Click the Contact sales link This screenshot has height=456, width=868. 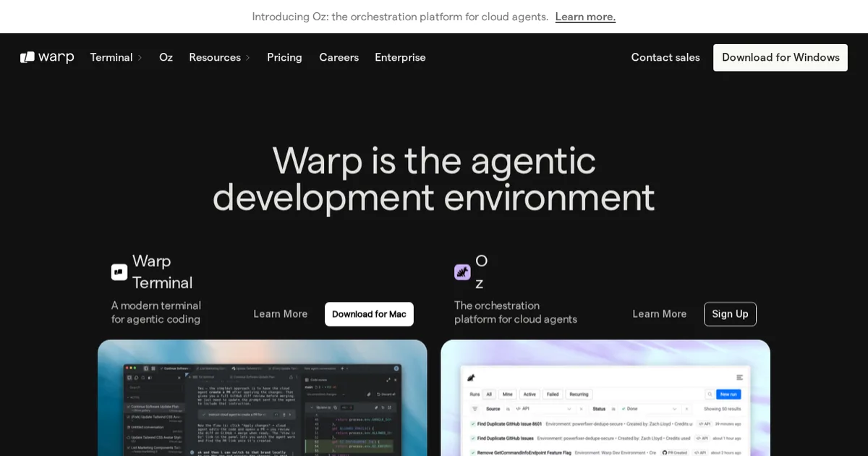pos(665,57)
